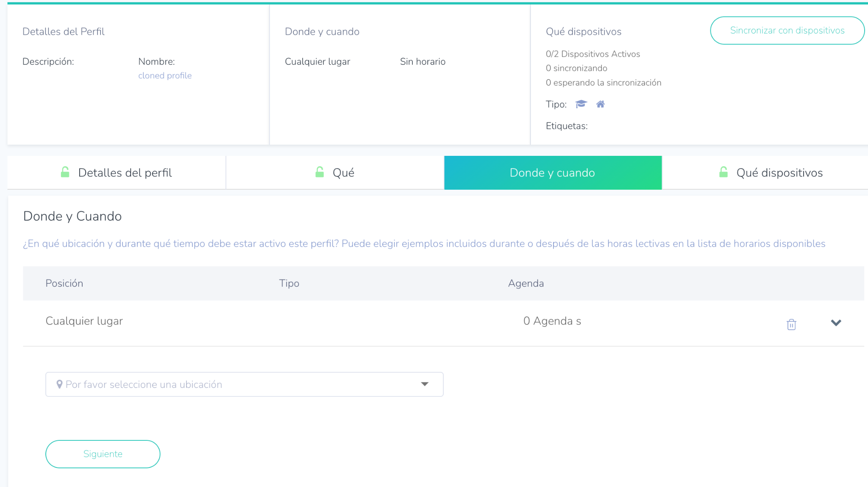This screenshot has width=868, height=487.
Task: Click the lock icon on Qué tab
Action: tap(320, 172)
